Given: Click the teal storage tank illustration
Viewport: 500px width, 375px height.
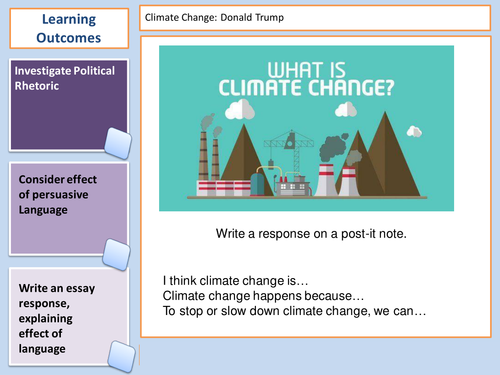Looking at the screenshot, I should (x=257, y=184).
